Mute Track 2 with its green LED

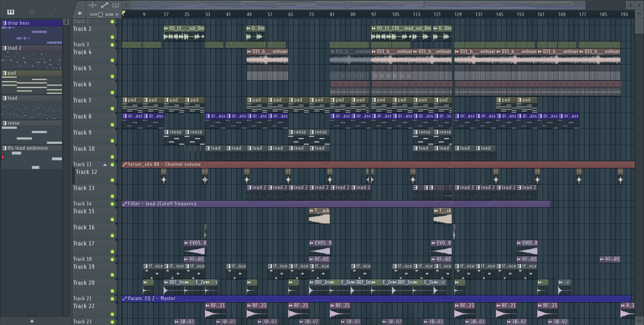click(112, 37)
